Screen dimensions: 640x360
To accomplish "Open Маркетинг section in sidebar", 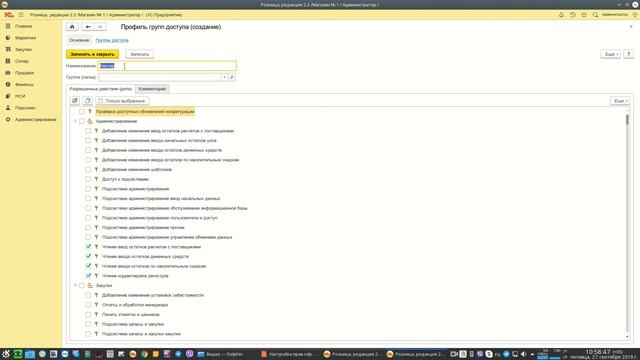I will click(25, 38).
